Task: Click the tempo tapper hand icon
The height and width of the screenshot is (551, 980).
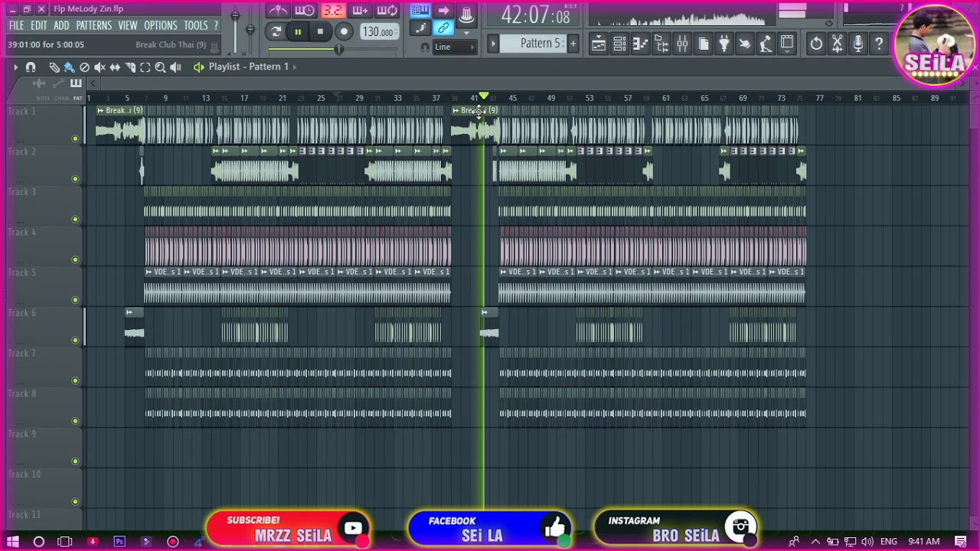Action: click(x=744, y=44)
